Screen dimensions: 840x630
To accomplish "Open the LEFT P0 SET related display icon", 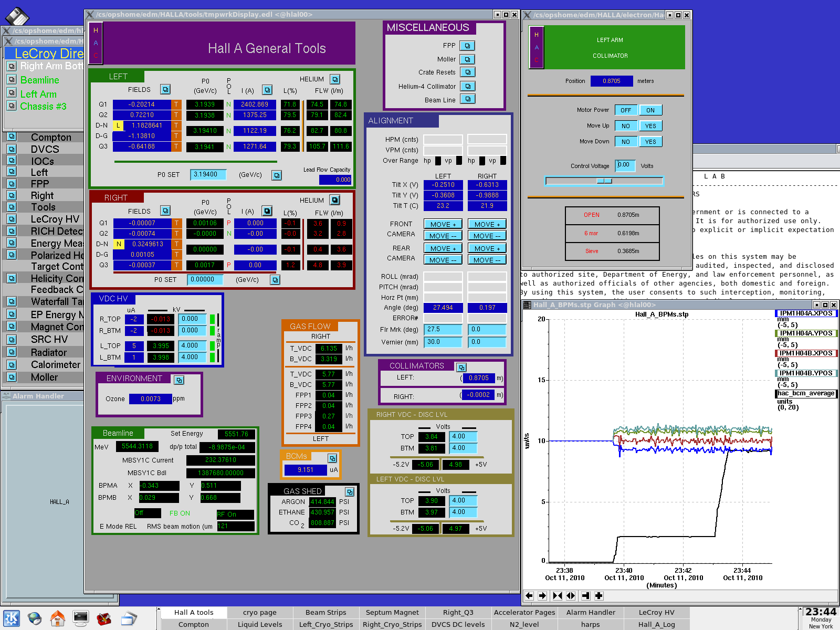I will [x=277, y=175].
